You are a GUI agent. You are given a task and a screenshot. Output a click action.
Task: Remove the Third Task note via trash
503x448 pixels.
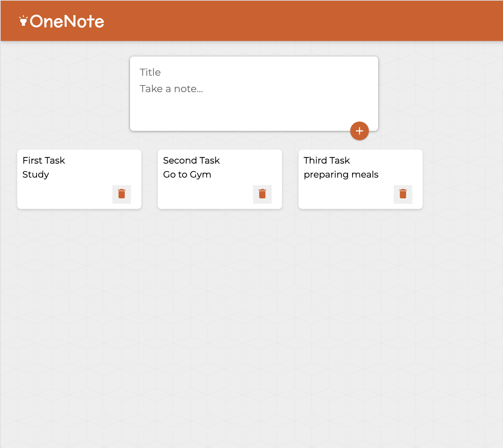(403, 194)
